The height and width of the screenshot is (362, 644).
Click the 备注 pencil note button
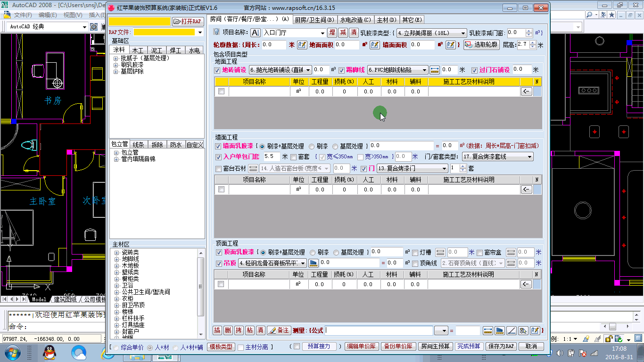click(x=279, y=330)
